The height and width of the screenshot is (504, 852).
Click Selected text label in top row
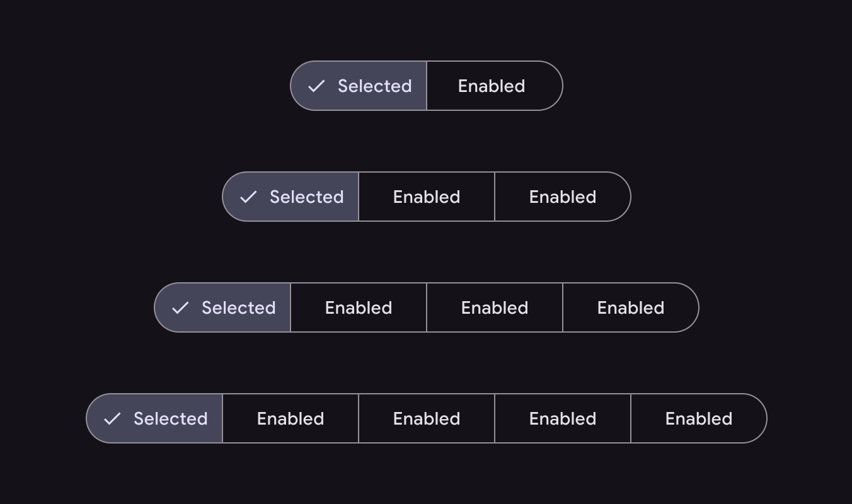point(374,86)
